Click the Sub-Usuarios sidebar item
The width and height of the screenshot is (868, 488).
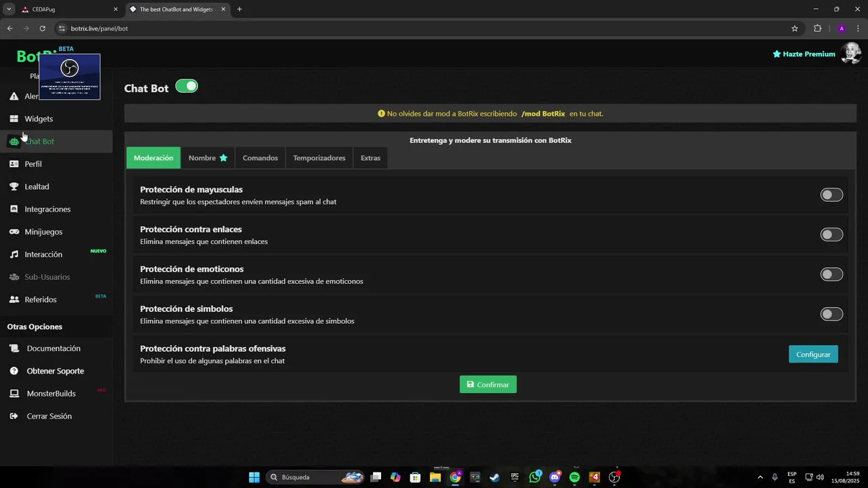(x=47, y=277)
